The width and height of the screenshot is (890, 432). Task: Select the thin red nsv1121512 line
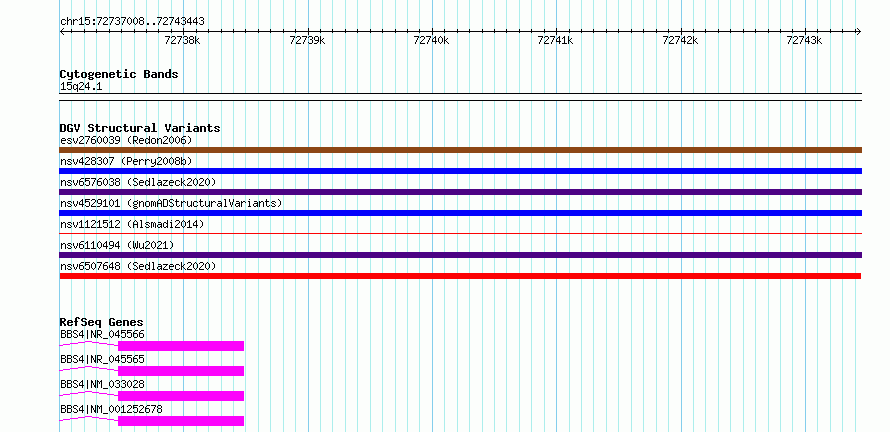point(460,233)
